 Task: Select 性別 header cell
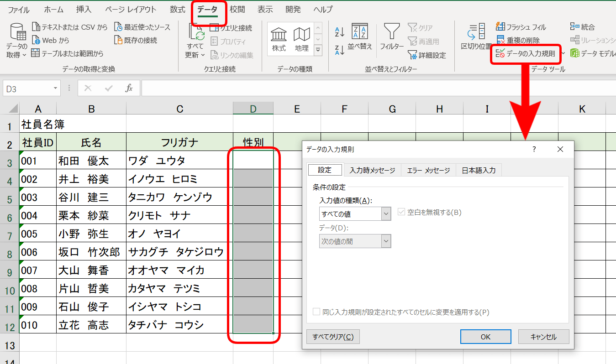click(253, 142)
